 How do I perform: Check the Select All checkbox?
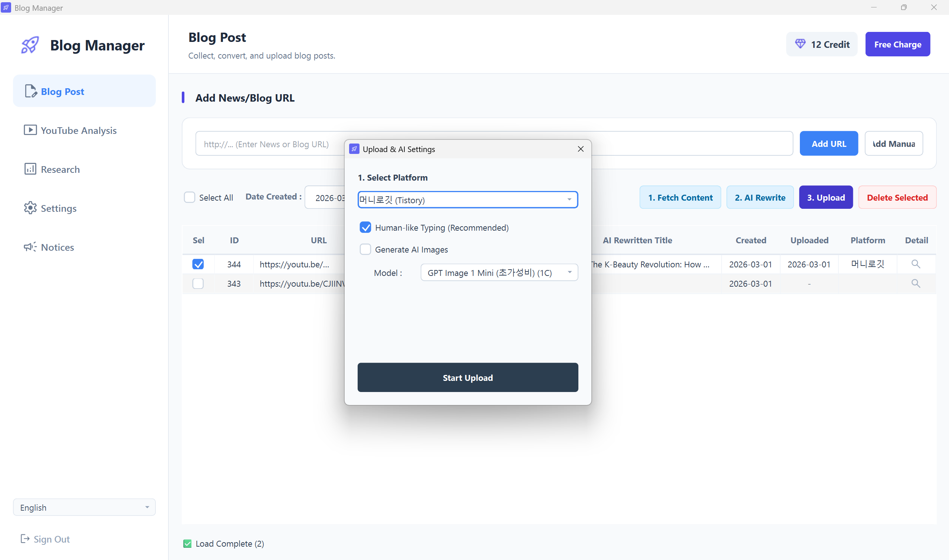click(190, 197)
